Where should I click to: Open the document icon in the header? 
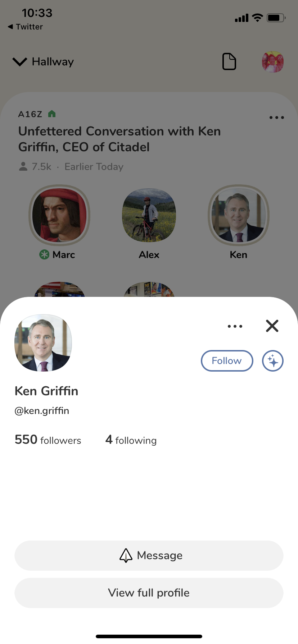(229, 61)
